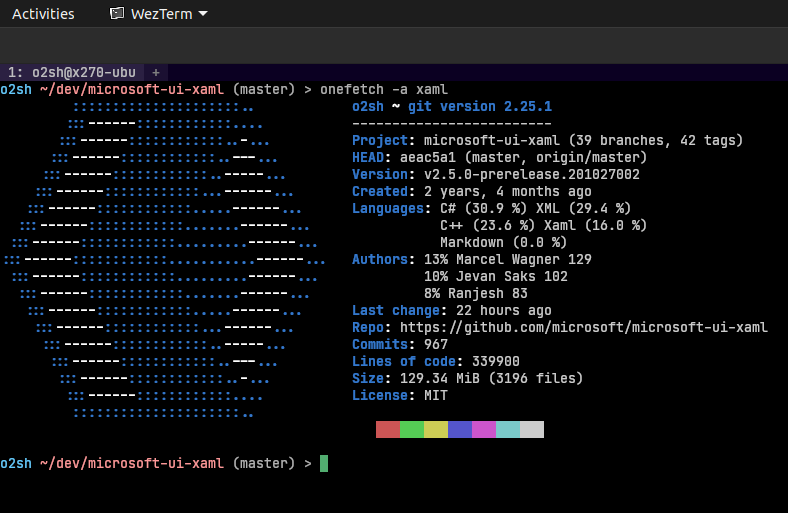The height and width of the screenshot is (513, 788).
Task: Click the red color swatch
Action: [x=388, y=430]
